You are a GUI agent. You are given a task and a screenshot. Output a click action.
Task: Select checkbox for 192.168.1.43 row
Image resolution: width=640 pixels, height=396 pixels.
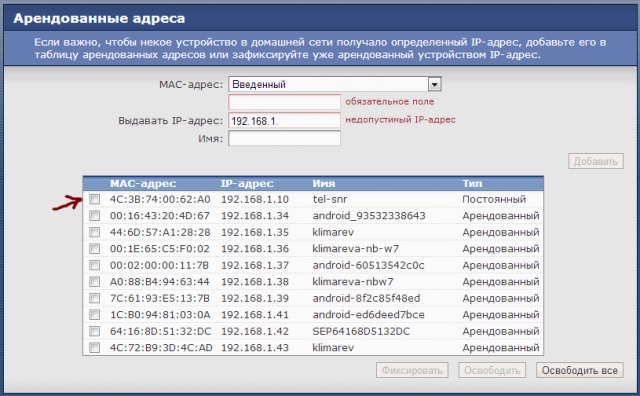click(94, 348)
